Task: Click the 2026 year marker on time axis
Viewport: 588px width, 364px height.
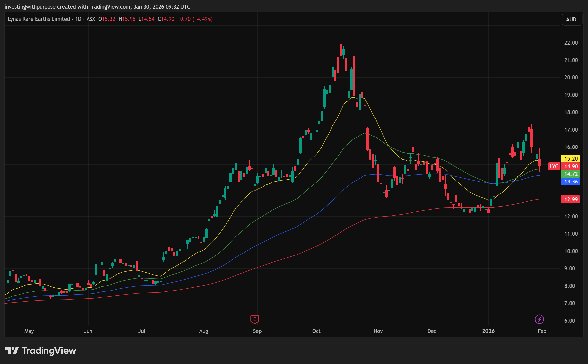Action: coord(488,331)
